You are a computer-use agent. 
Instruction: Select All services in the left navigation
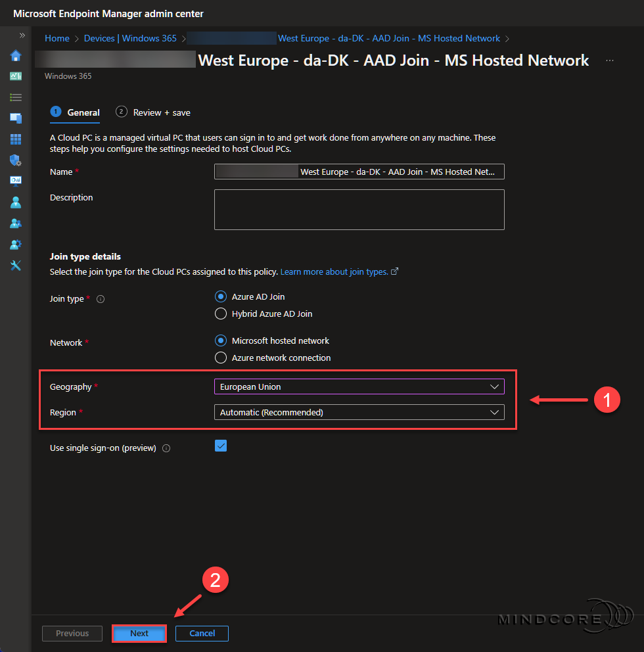[16, 97]
